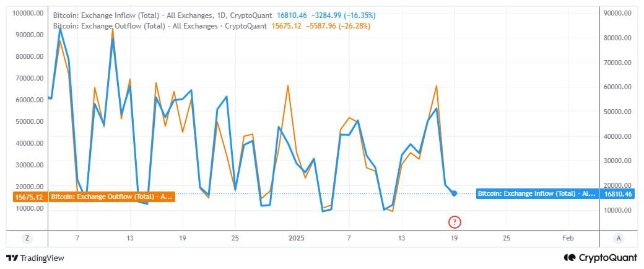Select the blue Exchange Inflow axis label

click(536, 194)
